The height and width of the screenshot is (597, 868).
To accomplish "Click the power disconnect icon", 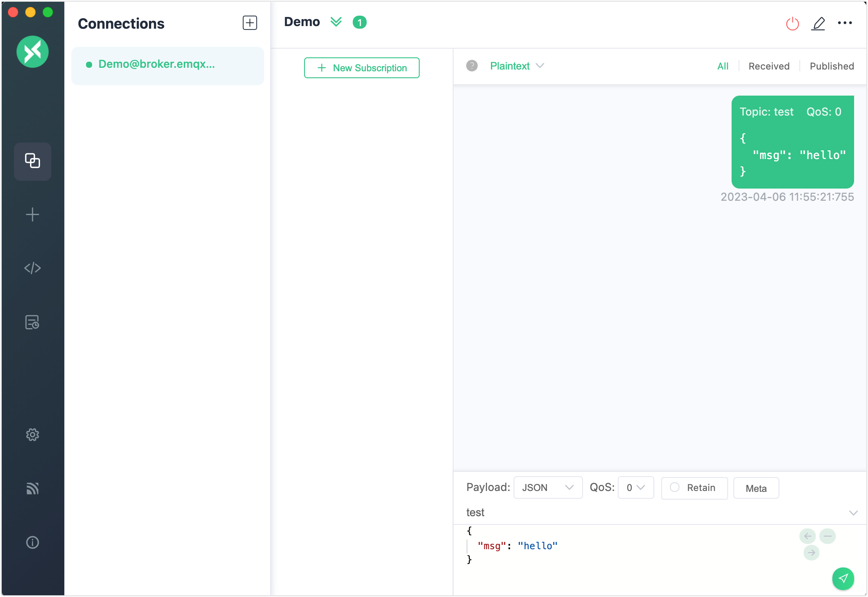I will tap(792, 23).
